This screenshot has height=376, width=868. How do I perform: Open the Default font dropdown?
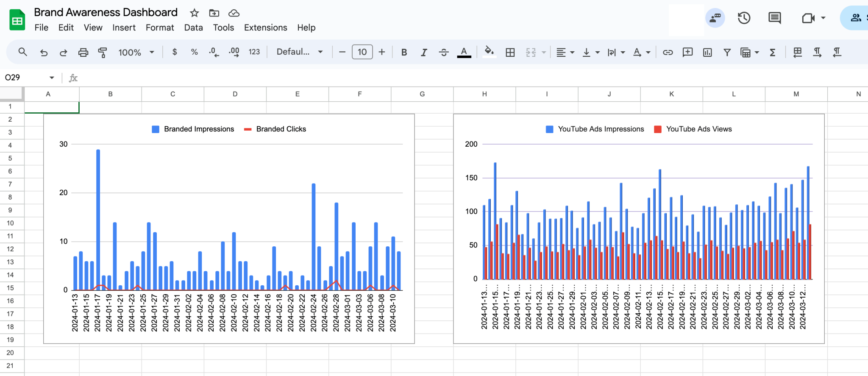300,52
